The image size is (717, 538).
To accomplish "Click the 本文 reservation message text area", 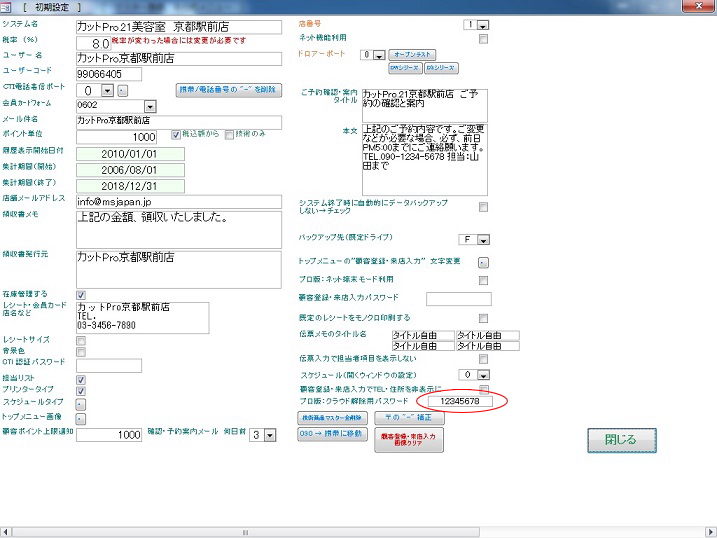I will [425, 160].
